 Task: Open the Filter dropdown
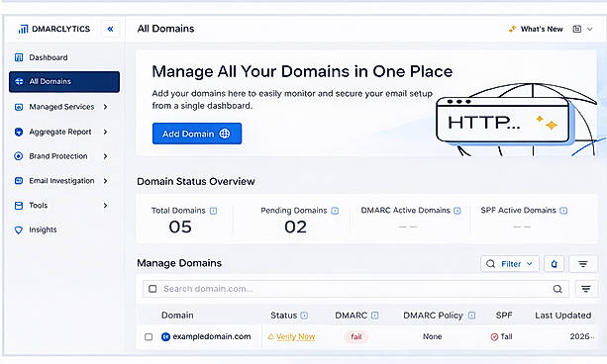pos(510,264)
